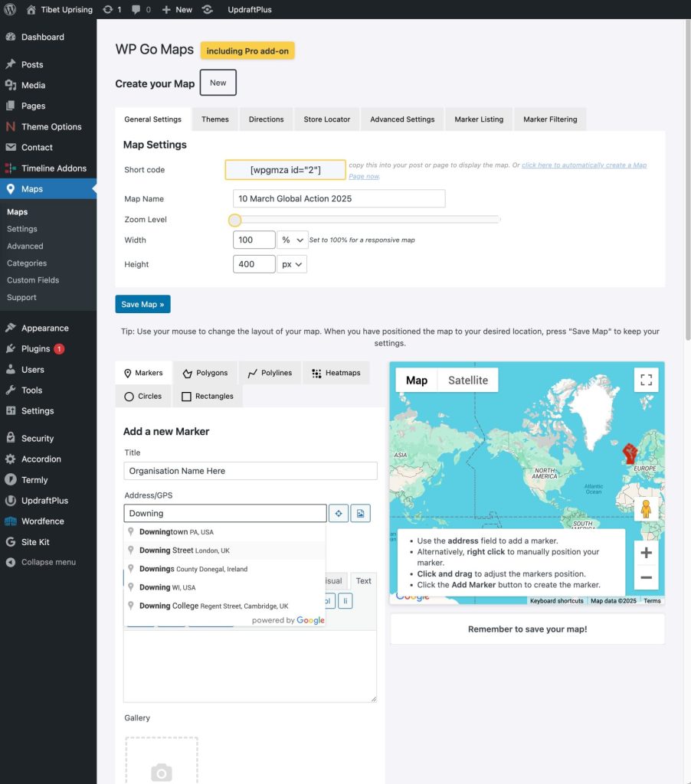The image size is (691, 784).
Task: Open the WordPress logo menu
Action: [10, 9]
